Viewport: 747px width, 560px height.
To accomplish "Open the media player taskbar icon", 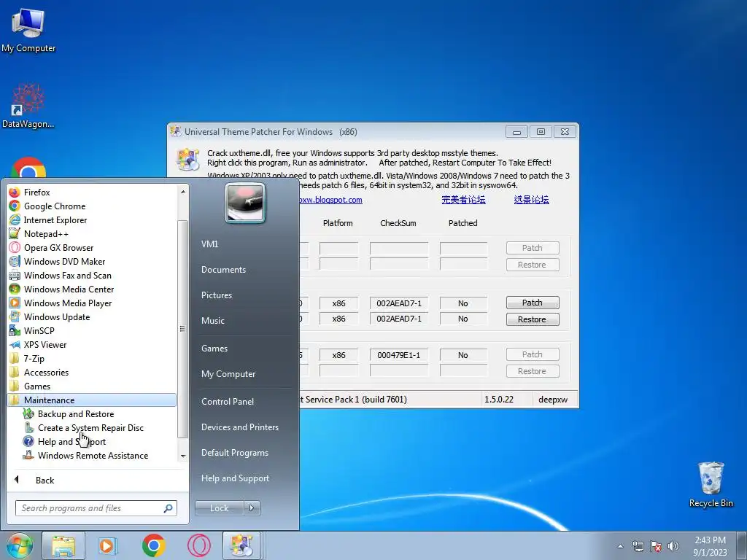I will click(x=108, y=545).
